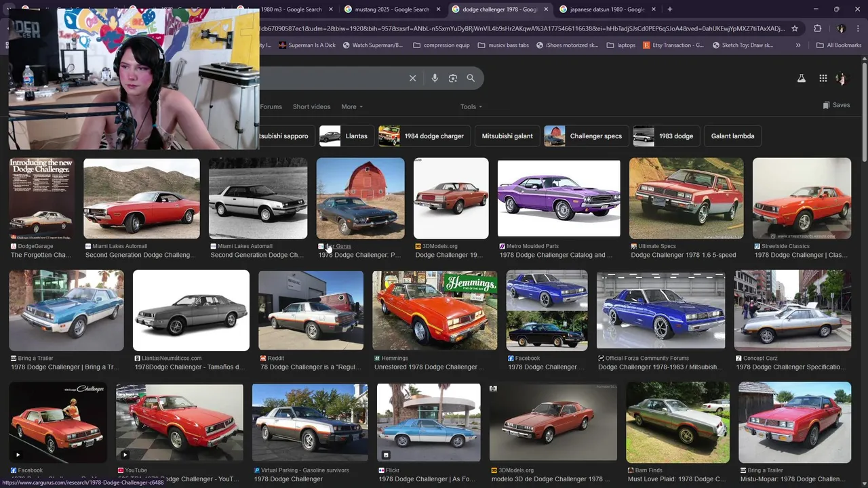The image size is (868, 488).
Task: Click the '1984 dodge charger' suggestion chip
Action: [x=423, y=136]
